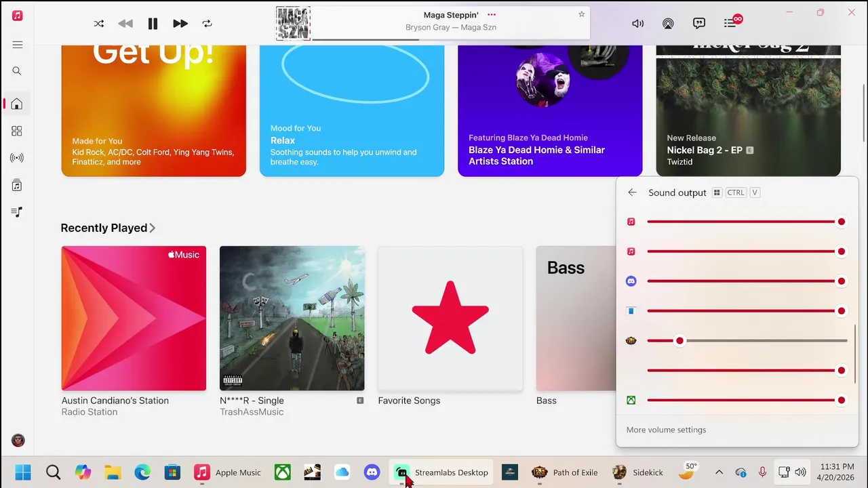The image size is (868, 488).
Task: Open File Explorer from the taskbar
Action: click(x=113, y=472)
